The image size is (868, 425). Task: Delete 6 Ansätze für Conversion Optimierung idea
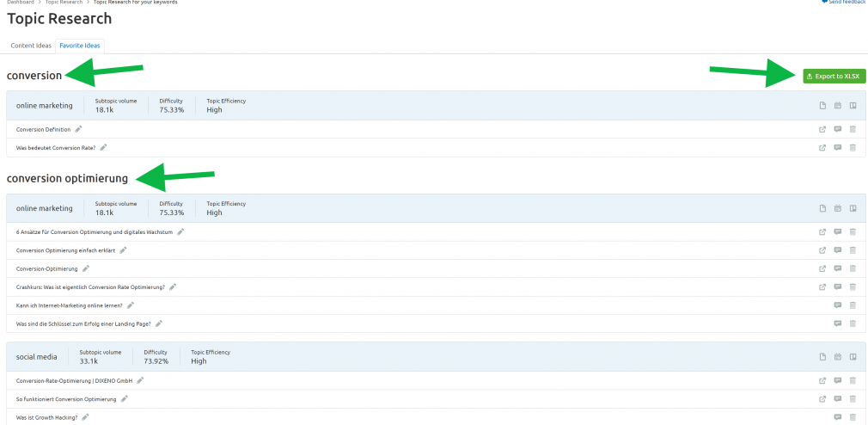[853, 231]
